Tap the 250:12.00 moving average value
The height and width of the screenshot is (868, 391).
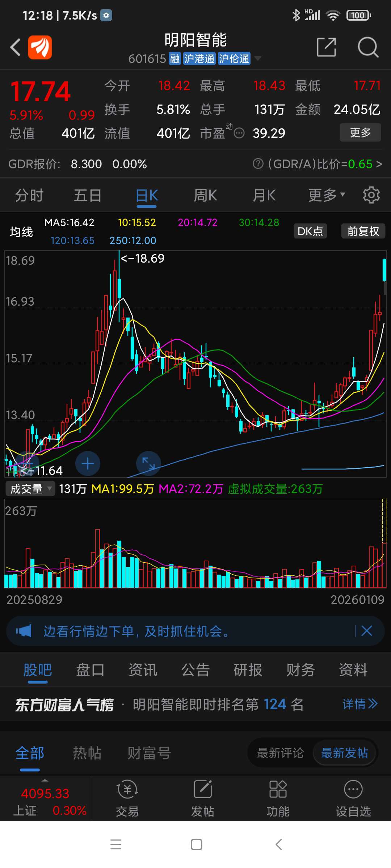pos(133,241)
